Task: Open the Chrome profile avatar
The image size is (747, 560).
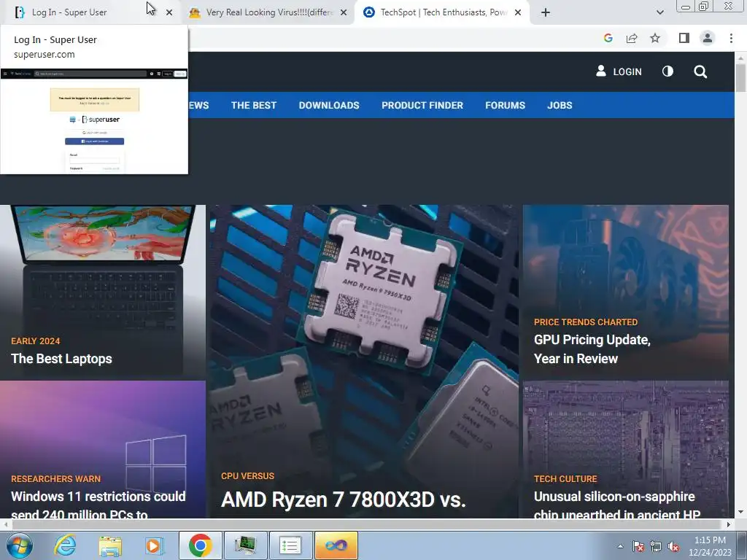Action: 708,38
